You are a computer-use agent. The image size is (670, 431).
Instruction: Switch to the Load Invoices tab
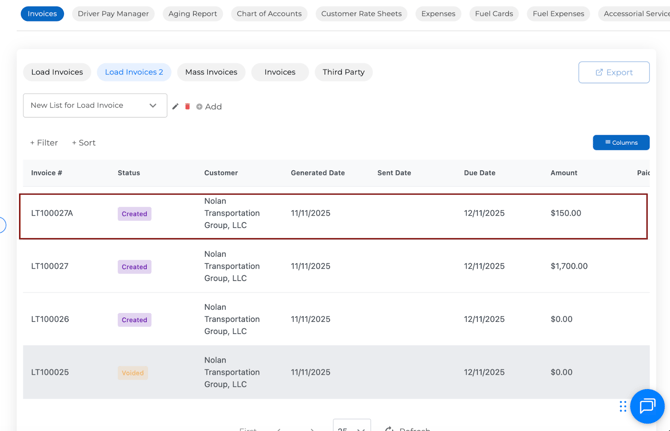[x=57, y=72]
